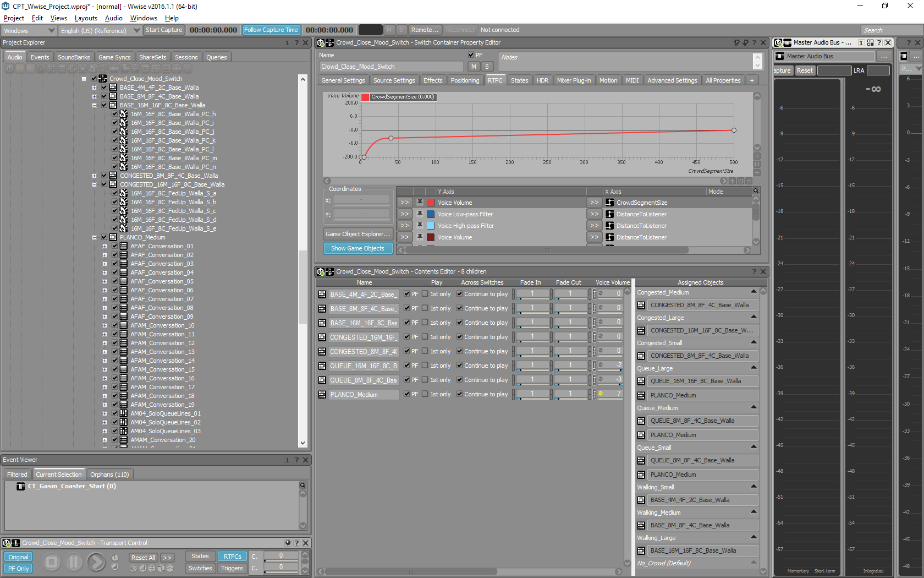
Task: Enable 1st only for BASE_4M_4F_2C_Base row
Action: coord(425,294)
